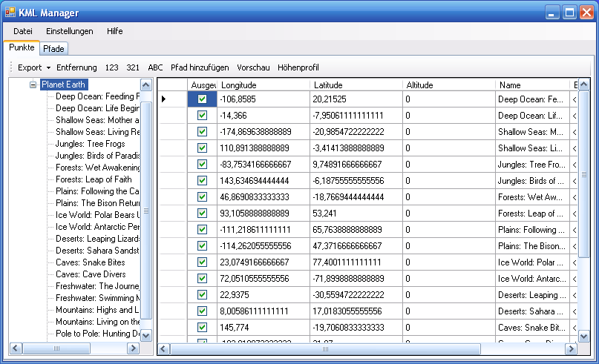Image resolution: width=599 pixels, height=364 pixels.
Task: Open the Datei menu
Action: (23, 31)
